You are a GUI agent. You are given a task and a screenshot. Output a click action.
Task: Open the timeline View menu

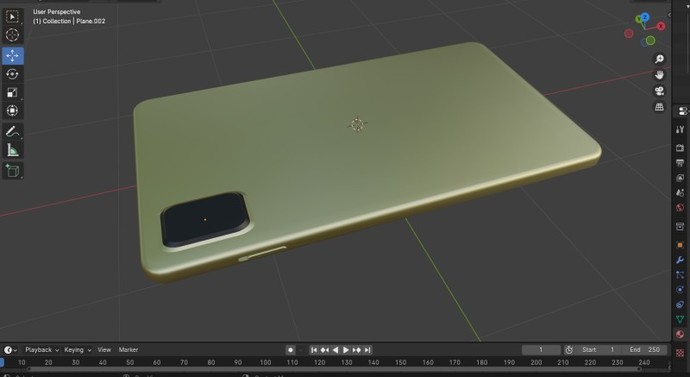coord(104,350)
